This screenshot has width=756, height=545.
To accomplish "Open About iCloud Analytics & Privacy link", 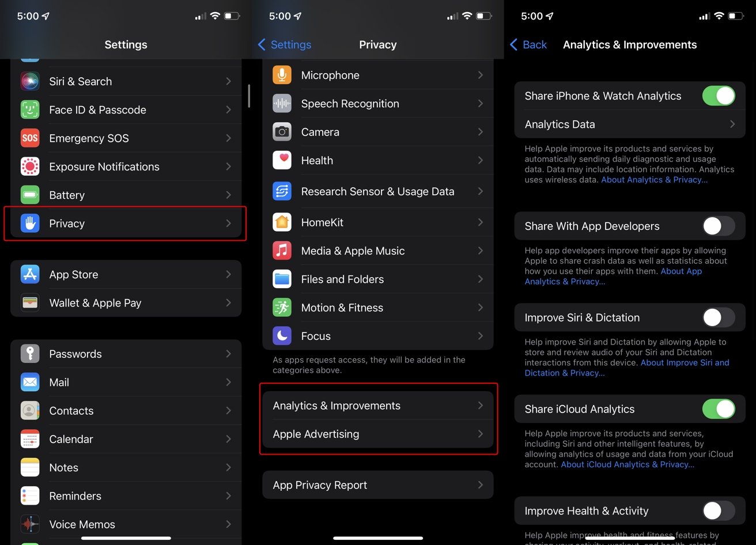I will point(628,465).
